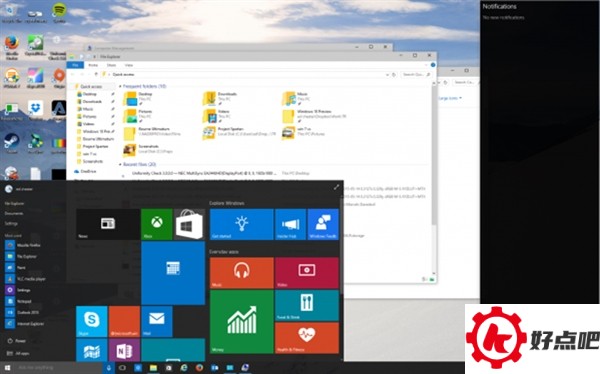Launch the Skype tile

point(92,322)
